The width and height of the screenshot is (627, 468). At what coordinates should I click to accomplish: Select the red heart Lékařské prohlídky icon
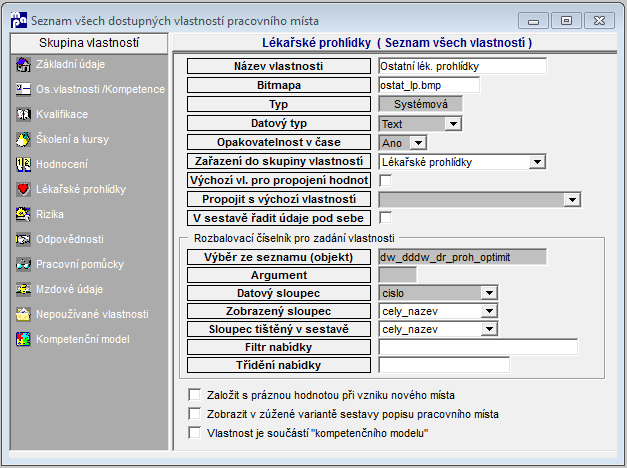point(23,189)
